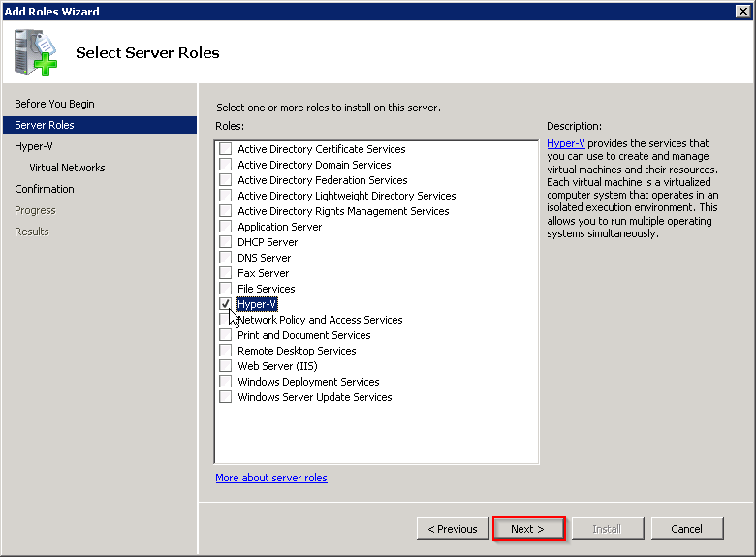
Task: Close the wizard window with X
Action: pos(743,11)
